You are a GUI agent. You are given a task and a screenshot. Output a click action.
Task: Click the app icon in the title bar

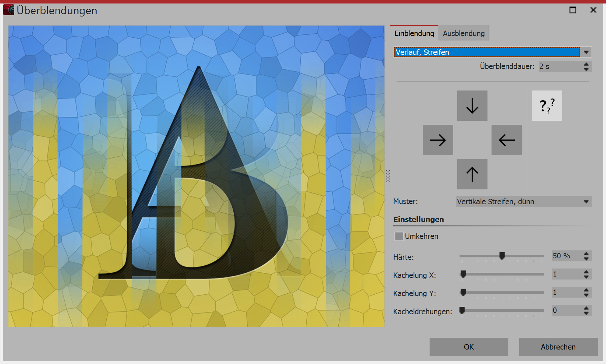[9, 10]
